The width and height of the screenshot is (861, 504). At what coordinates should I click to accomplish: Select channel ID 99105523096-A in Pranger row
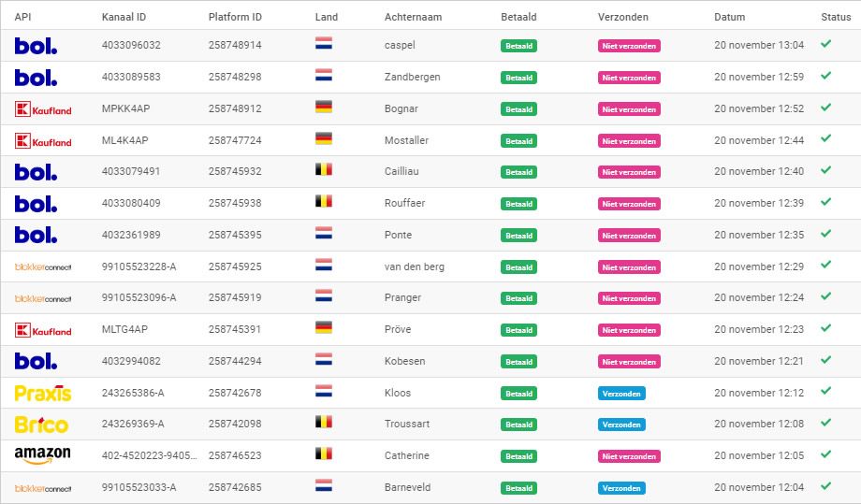point(139,297)
